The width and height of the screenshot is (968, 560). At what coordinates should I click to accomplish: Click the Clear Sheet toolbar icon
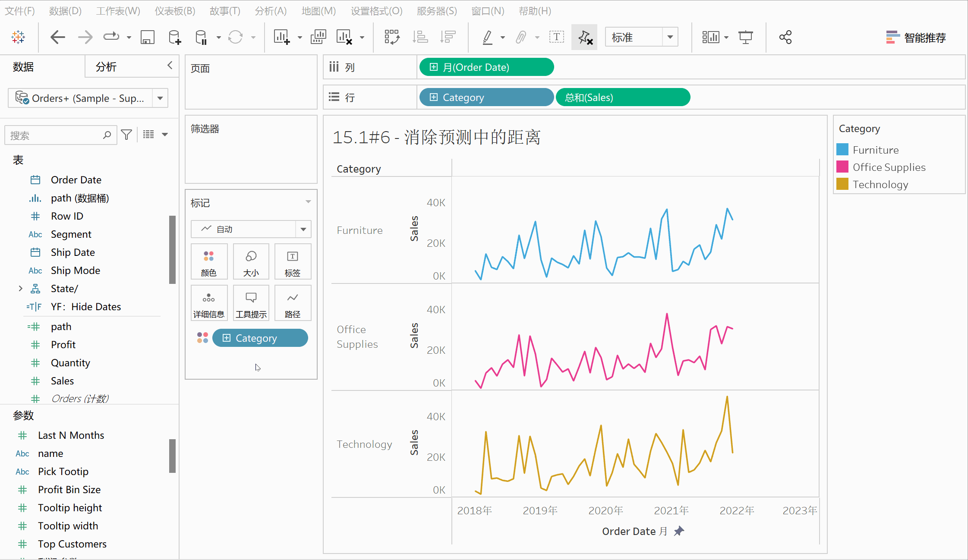coord(345,38)
